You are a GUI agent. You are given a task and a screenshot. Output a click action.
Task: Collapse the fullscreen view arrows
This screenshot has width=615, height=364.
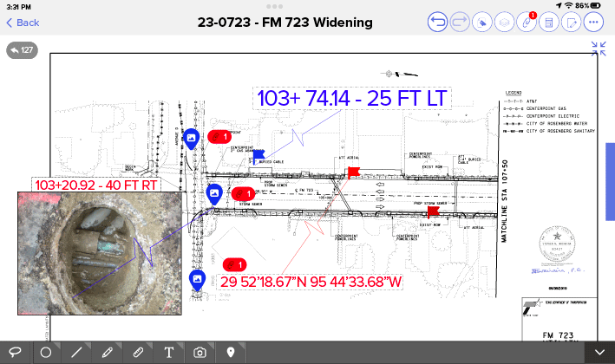tap(599, 49)
